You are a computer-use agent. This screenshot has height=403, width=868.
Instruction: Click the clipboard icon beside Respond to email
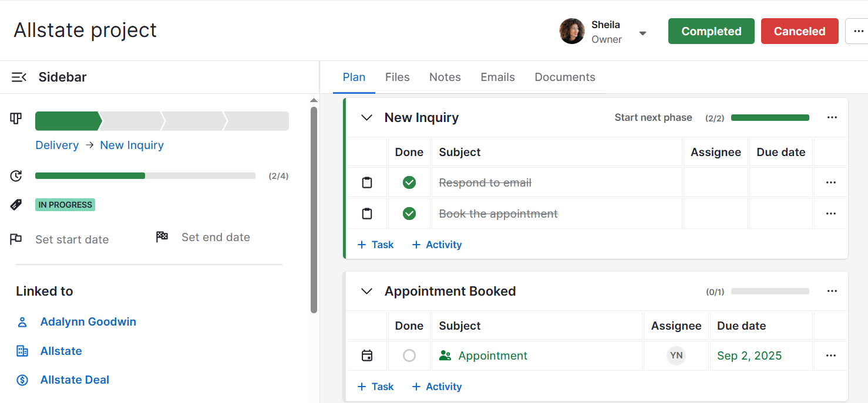pos(366,182)
